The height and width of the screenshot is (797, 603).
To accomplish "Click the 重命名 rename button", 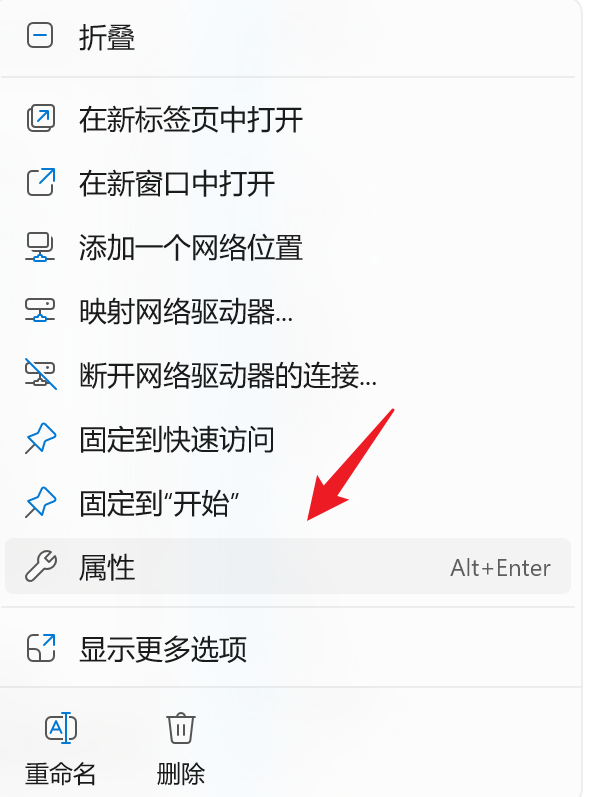I will 61,749.
